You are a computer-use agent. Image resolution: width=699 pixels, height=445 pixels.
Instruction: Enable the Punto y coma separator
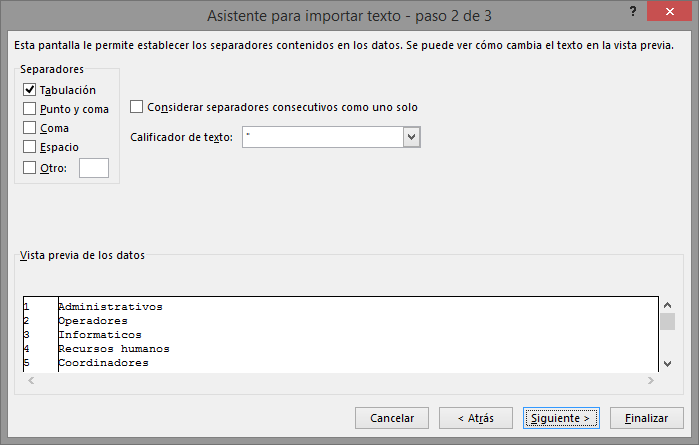[30, 109]
